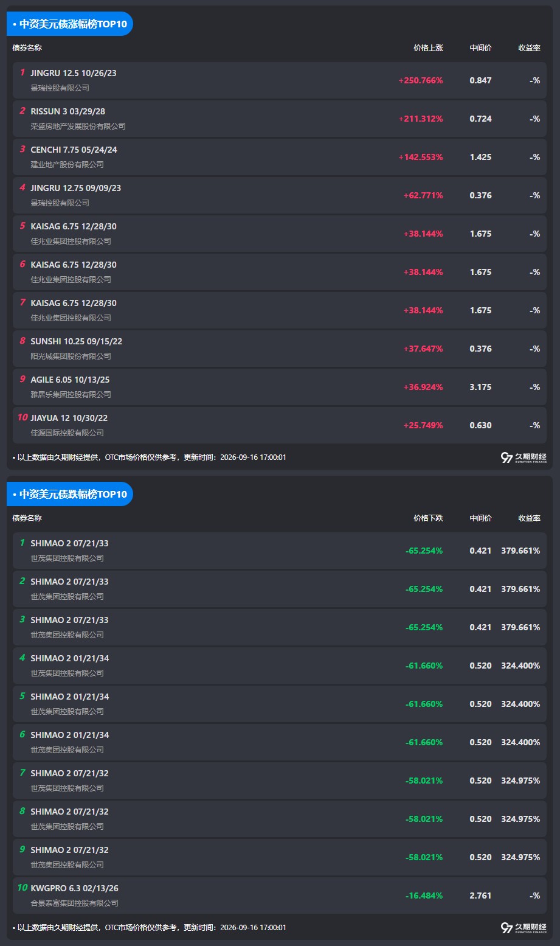Click -65.254% drop in losers rank 1 row
This screenshot has height=946, width=560.
pos(424,551)
